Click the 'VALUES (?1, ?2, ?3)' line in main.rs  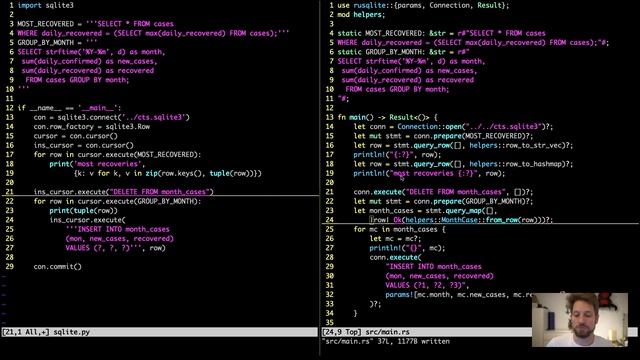click(427, 285)
